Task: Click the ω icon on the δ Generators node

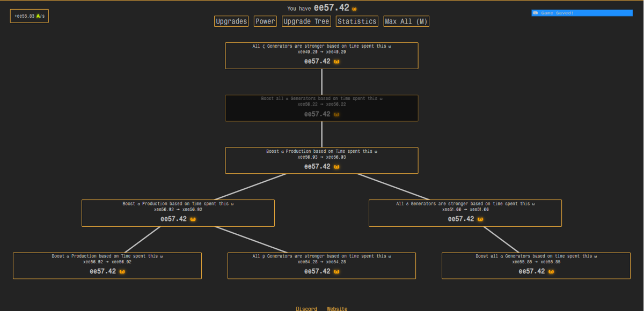Action: click(480, 219)
